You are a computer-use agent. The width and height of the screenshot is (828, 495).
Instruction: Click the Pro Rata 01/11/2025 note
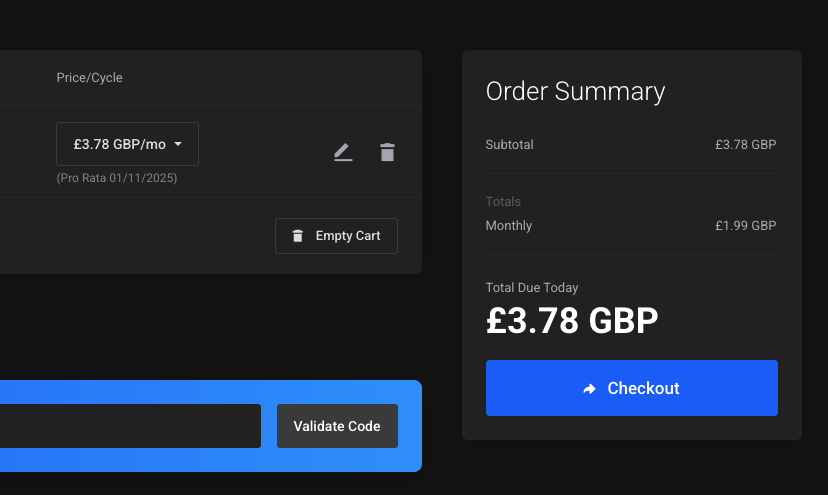pyautogui.click(x=117, y=178)
